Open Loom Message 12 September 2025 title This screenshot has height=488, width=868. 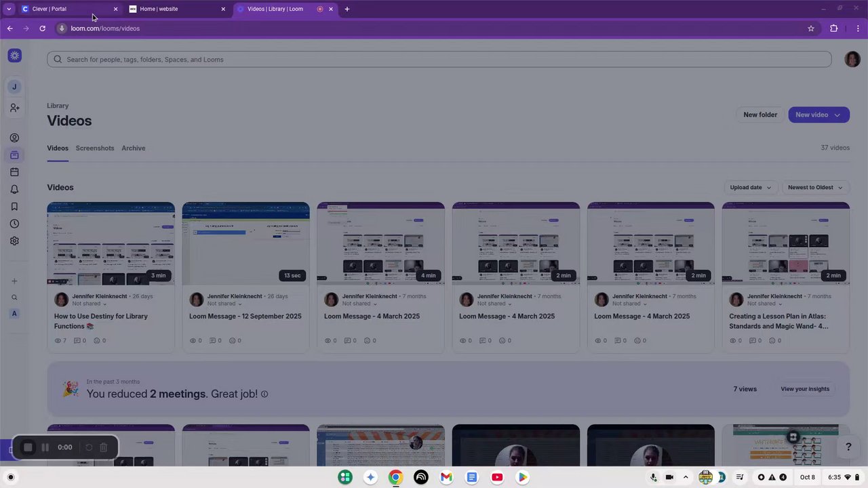click(245, 316)
